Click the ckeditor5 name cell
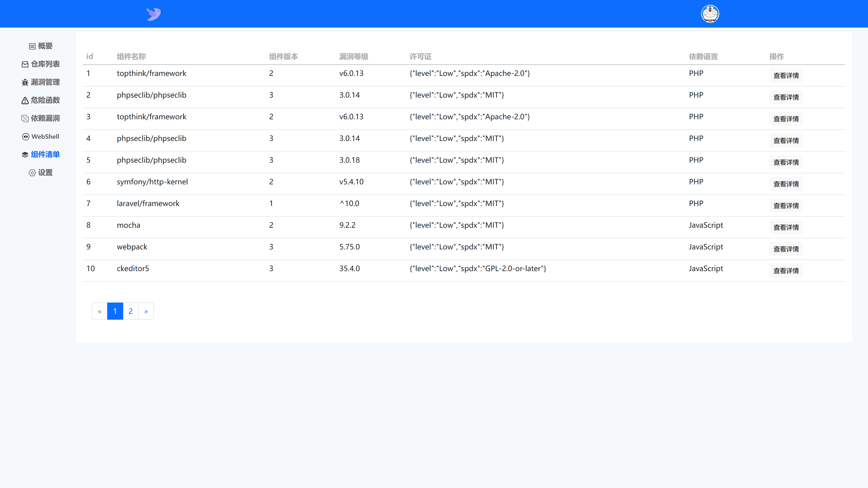This screenshot has width=868, height=488. [133, 268]
